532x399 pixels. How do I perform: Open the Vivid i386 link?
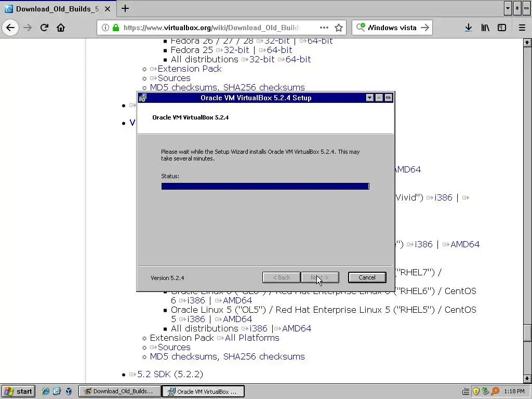443,197
